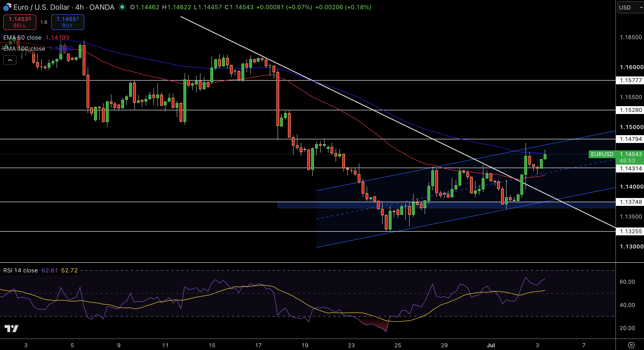Click the low price L1.14457 readout
644x350 pixels.
[x=208, y=7]
